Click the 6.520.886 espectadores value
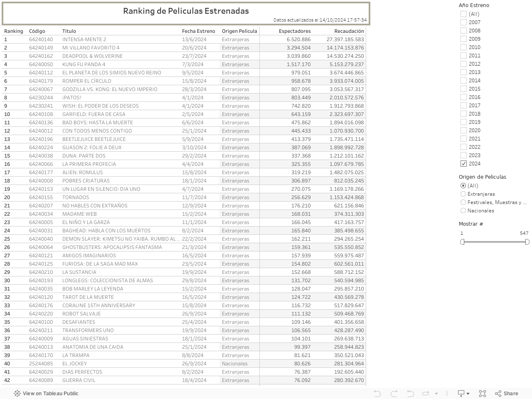This screenshot has height=399, width=532. pos(298,39)
